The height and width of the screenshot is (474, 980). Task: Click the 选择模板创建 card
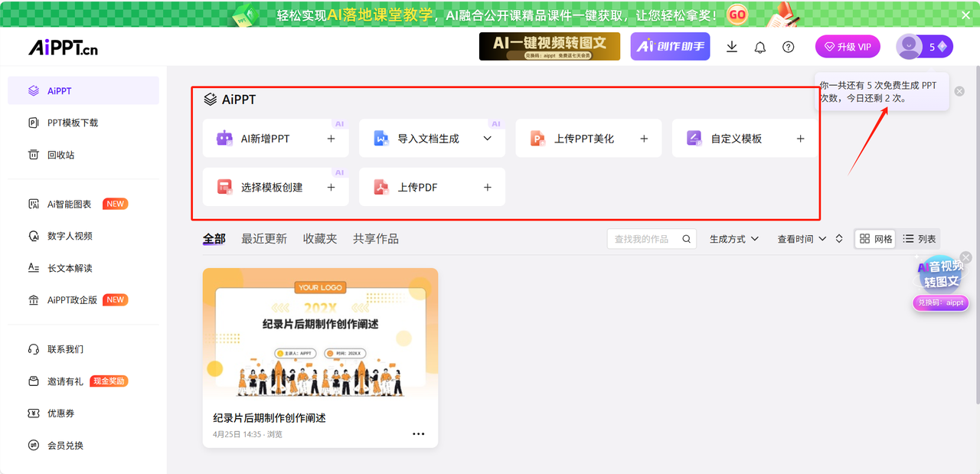point(276,187)
